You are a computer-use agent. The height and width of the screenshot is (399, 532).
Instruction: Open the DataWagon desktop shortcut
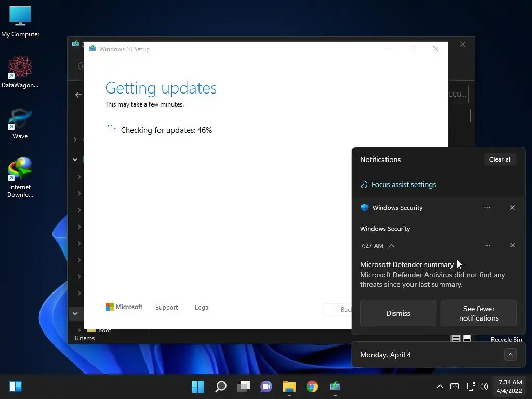(20, 72)
